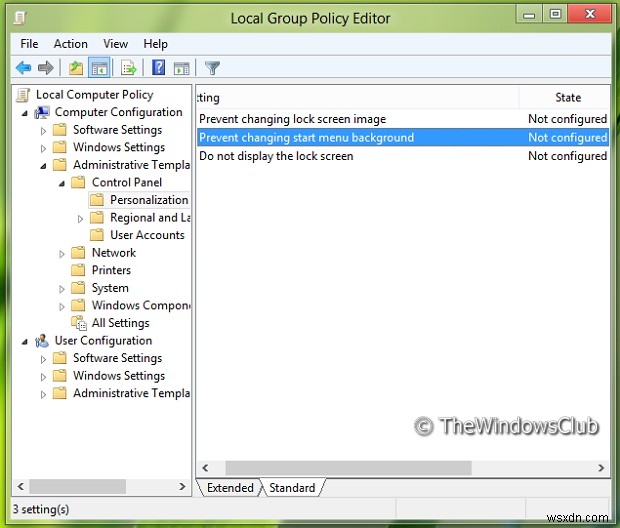This screenshot has width=620, height=528.
Task: Go back with the blue Back arrow
Action: pos(23,68)
